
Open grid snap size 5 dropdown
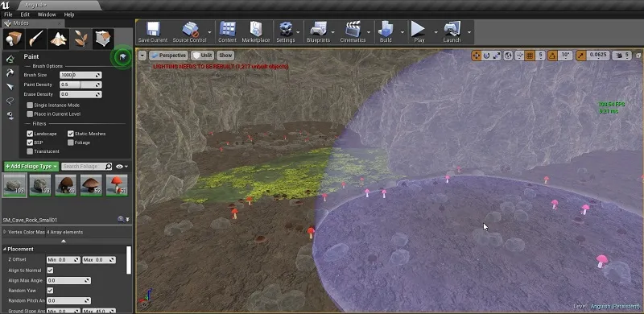tap(540, 55)
